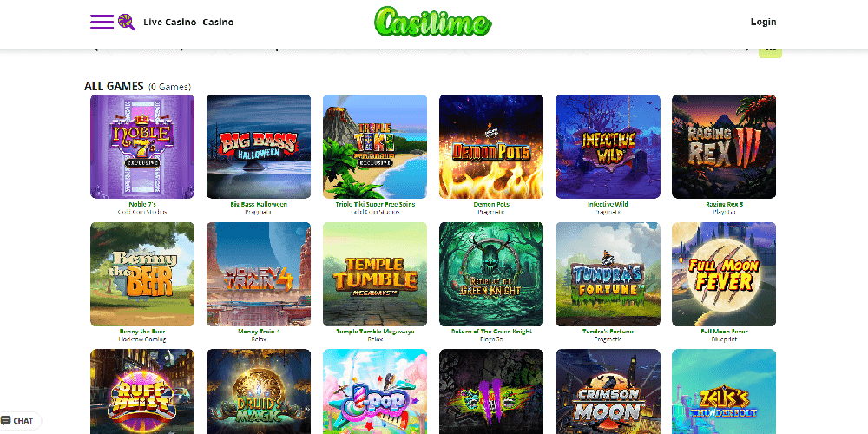Show next categories with right chevron
868x434 pixels.
[747, 49]
